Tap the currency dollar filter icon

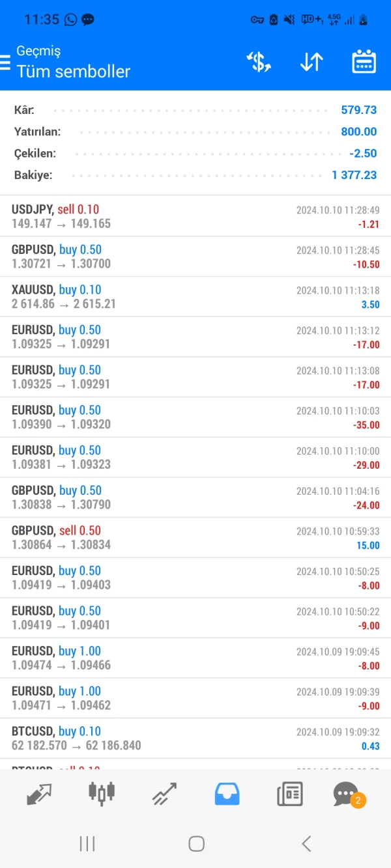click(258, 62)
